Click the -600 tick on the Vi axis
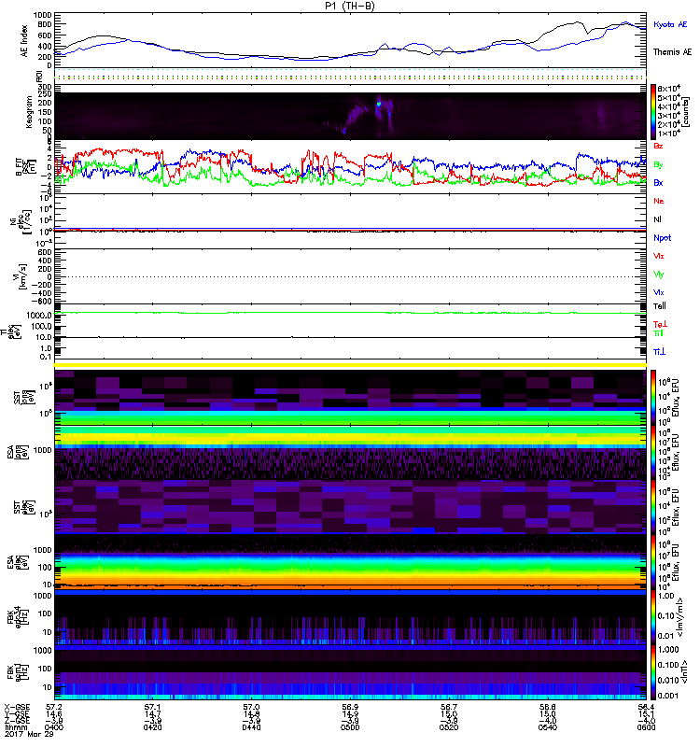 click(41, 301)
